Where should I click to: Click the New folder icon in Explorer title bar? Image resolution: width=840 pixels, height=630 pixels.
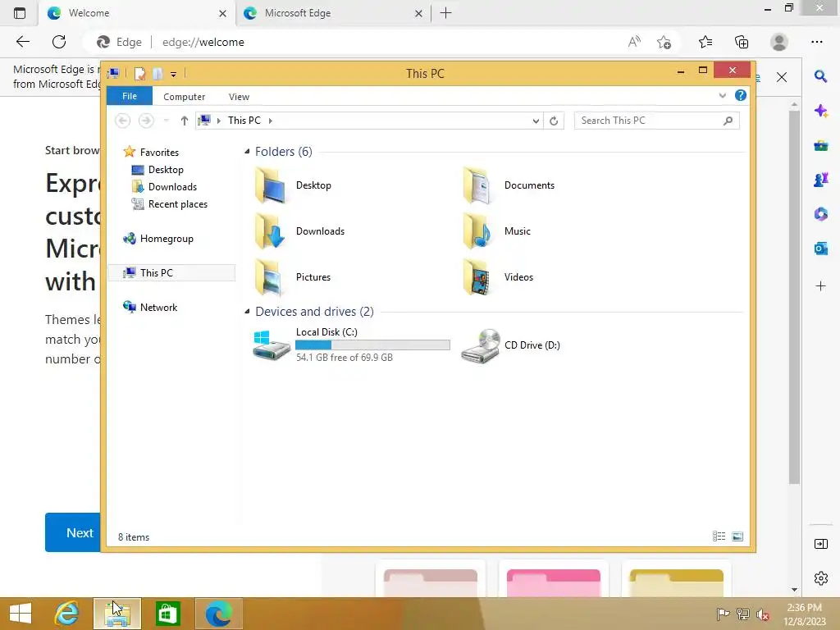click(157, 74)
